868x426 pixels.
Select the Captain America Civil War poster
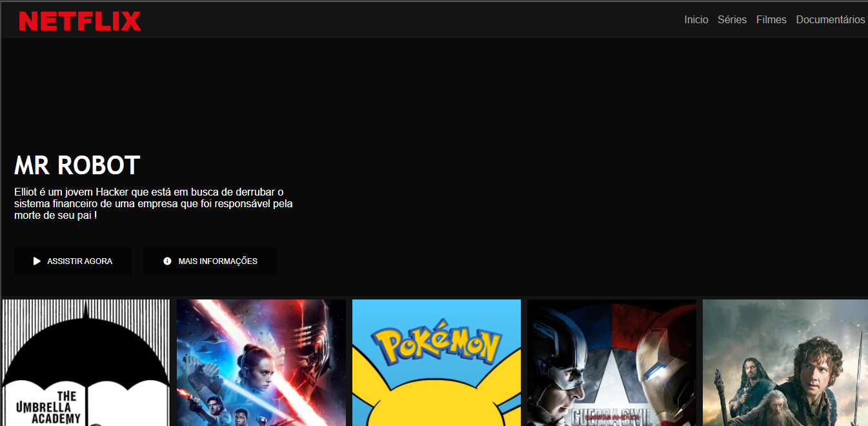611,361
